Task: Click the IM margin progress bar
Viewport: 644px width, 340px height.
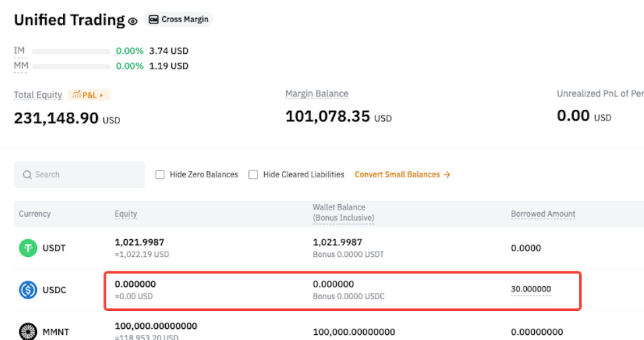Action: (x=71, y=51)
